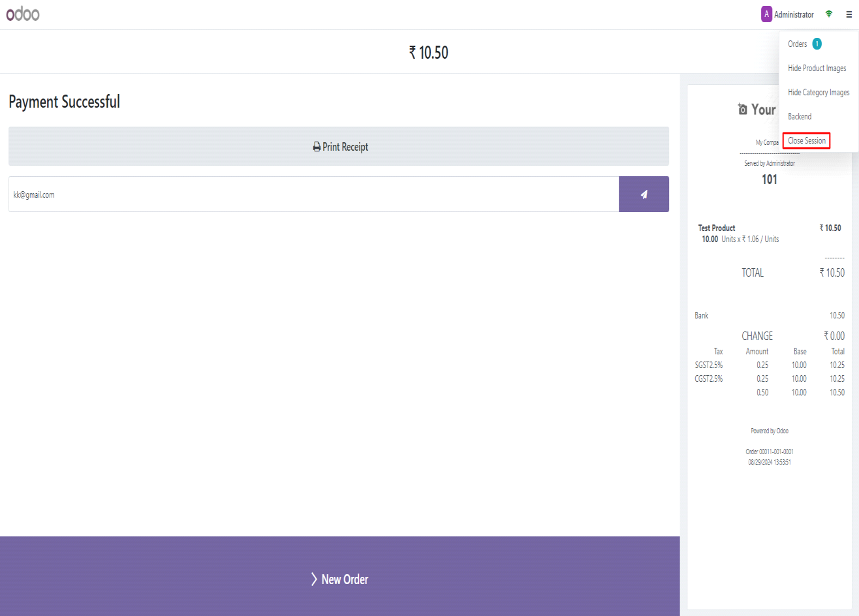Screen dimensions: 859x616
Task: Send receipt with paper plane button
Action: coord(644,194)
